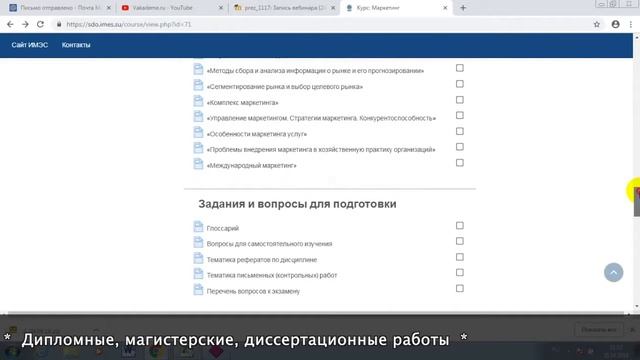Go forward using the browser forward arrow

tap(25, 24)
